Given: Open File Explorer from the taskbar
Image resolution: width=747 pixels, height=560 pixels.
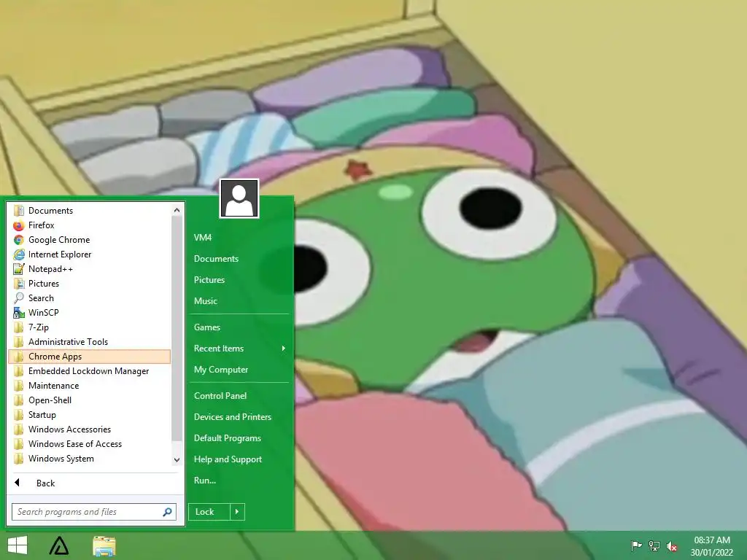Looking at the screenshot, I should 104,546.
